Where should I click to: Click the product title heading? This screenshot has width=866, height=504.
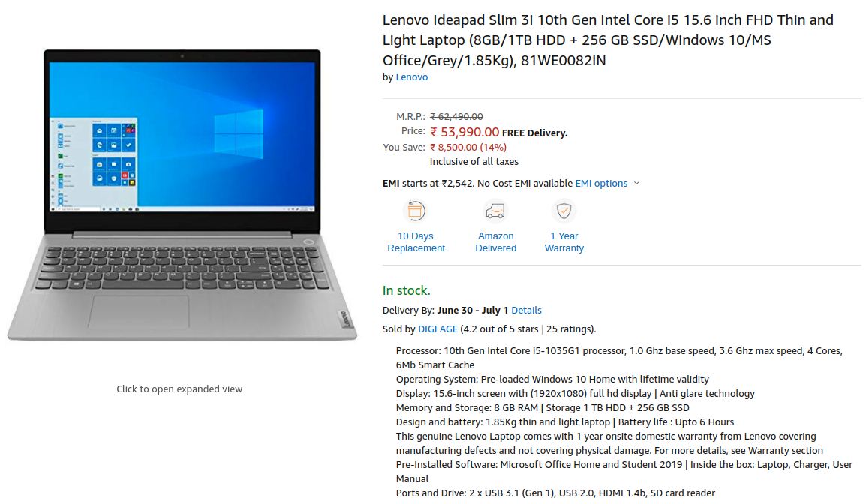[608, 40]
